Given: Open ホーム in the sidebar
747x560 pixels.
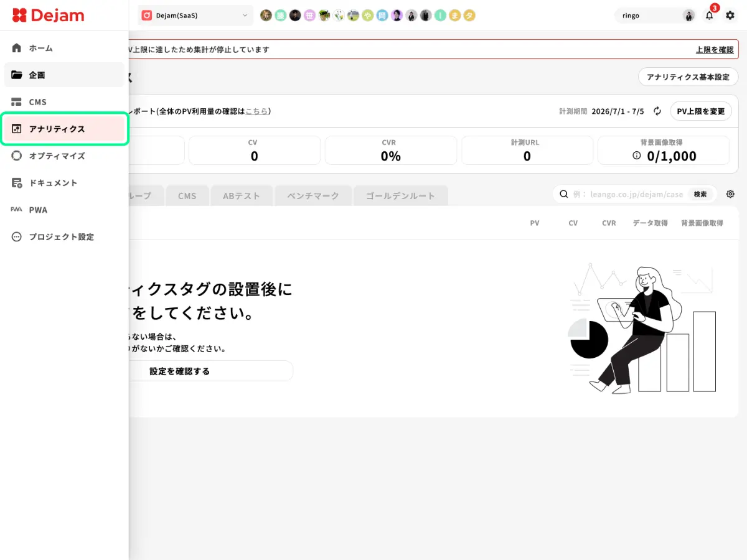Looking at the screenshot, I should (64, 48).
